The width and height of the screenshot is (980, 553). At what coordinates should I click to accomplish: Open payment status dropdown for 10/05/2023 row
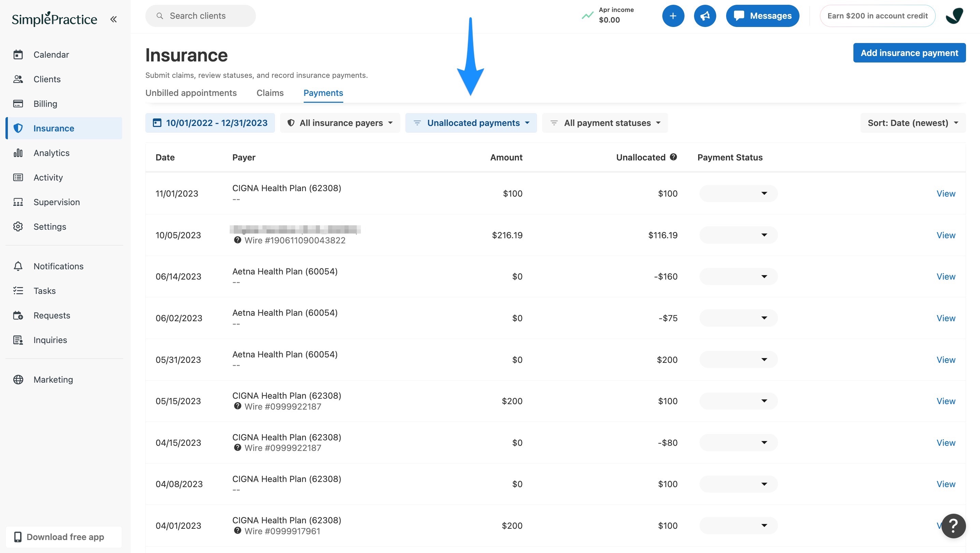[738, 235]
